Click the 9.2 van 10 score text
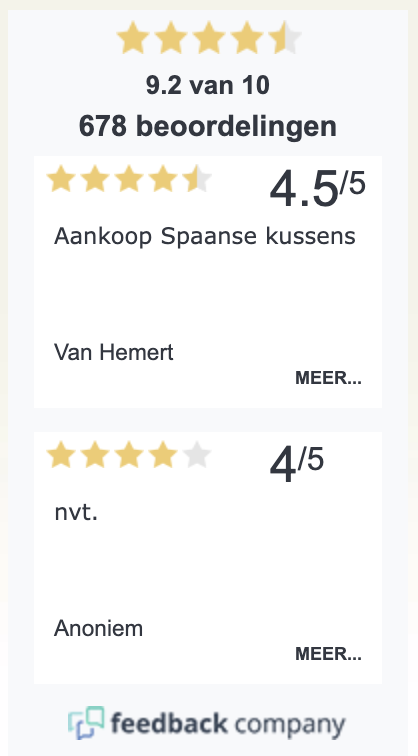This screenshot has height=756, width=418. pyautogui.click(x=208, y=86)
